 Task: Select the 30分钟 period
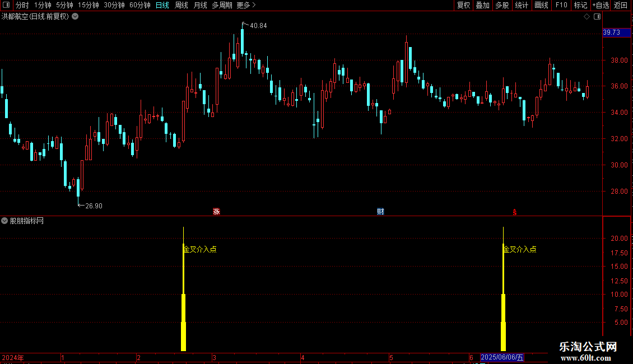pyautogui.click(x=114, y=5)
